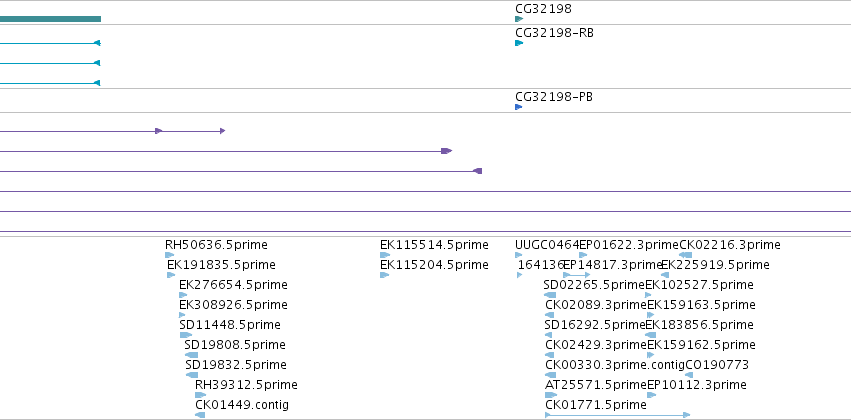The image size is (851, 420).
Task: Click the arrow glyph under EK115204.5prime
Action: (384, 275)
